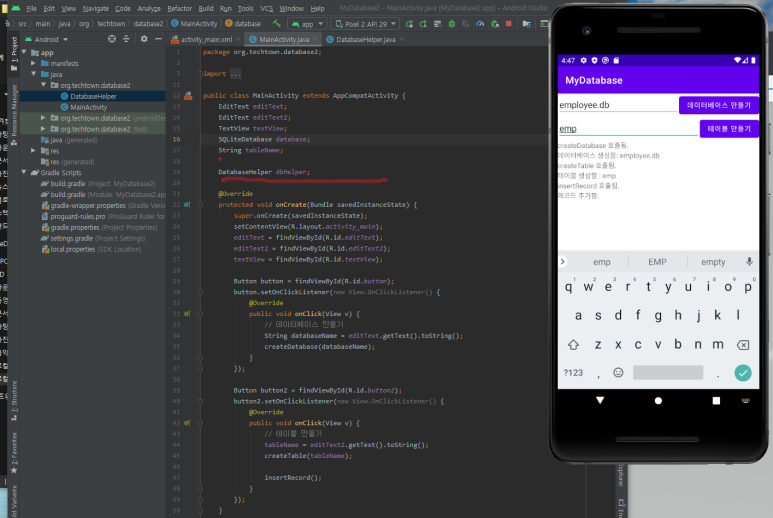Click MainActivity in the breadcrumb bar
This screenshot has height=518, width=773.
click(194, 24)
